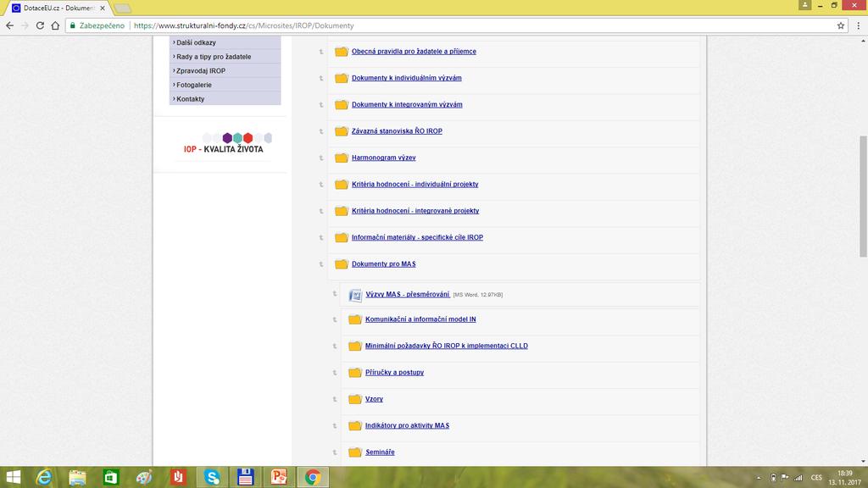Viewport: 868px width, 488px height.
Task: Open Indikátory pro aktivity MAS link
Action: coord(407,425)
